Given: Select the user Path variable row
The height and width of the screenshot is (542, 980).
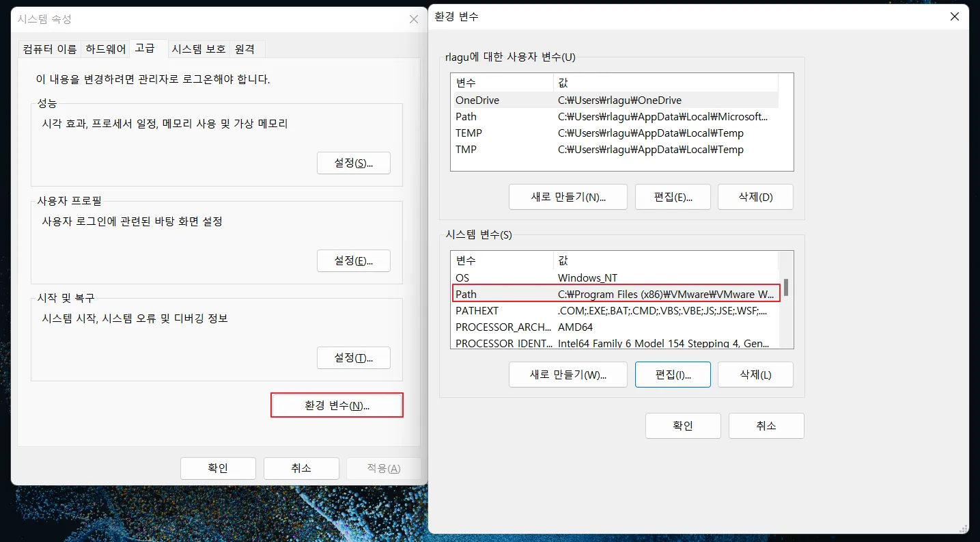Looking at the screenshot, I should 614,117.
